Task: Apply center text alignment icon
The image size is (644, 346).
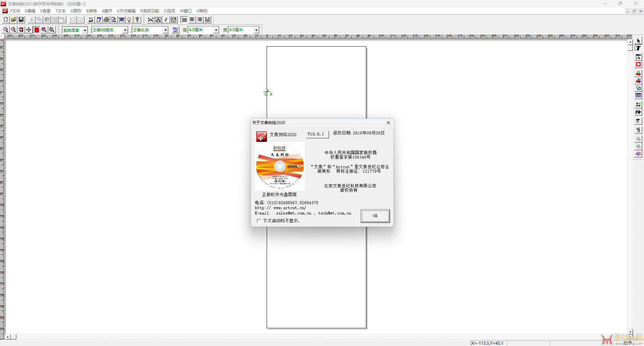Action: tap(192, 20)
